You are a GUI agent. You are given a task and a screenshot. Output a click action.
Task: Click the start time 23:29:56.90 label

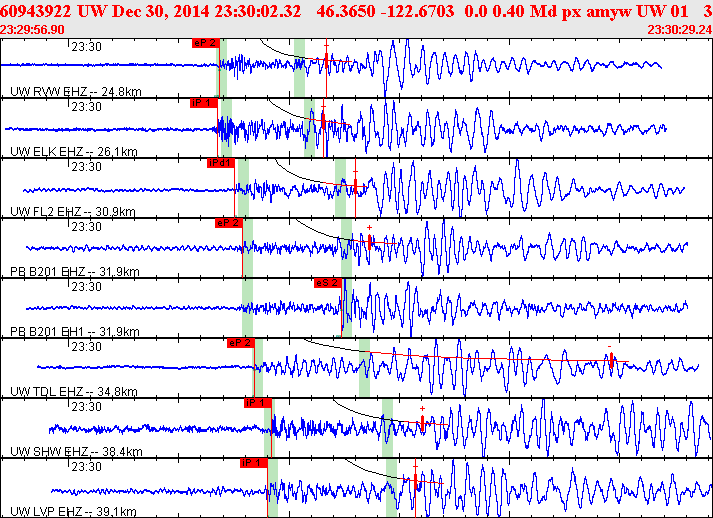[32, 30]
